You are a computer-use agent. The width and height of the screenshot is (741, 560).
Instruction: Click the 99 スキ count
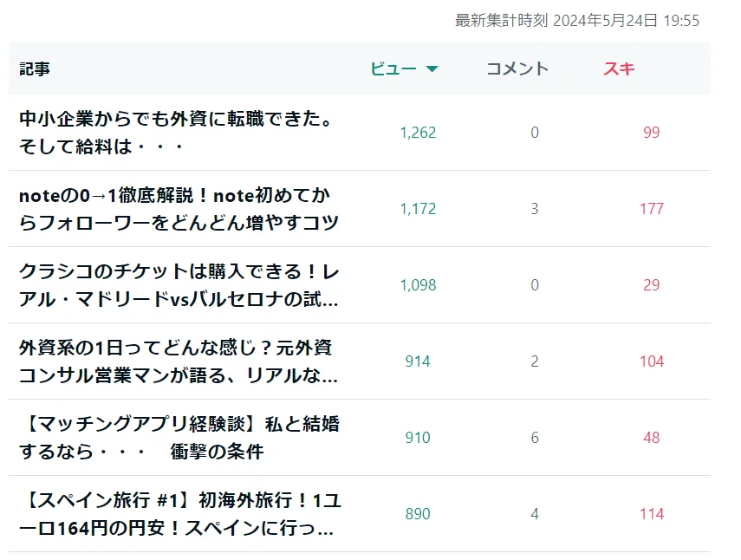coord(651,133)
